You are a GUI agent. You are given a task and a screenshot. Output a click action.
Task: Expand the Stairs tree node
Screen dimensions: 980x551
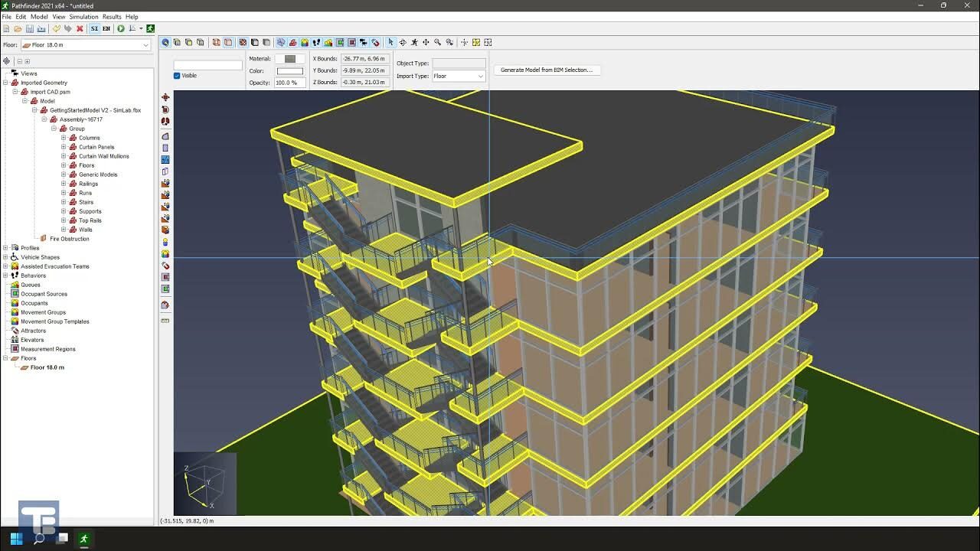(x=64, y=202)
